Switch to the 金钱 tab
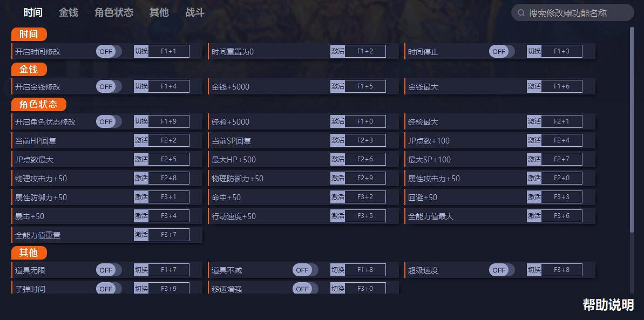This screenshot has width=644, height=320. tap(69, 12)
